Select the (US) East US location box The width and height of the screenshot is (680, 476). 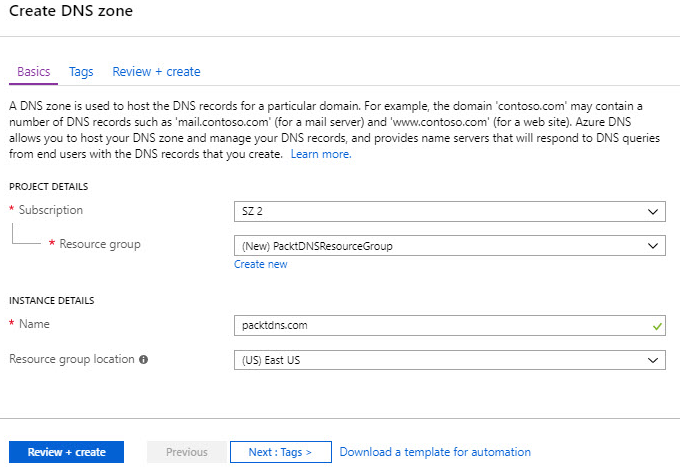pyautogui.click(x=450, y=360)
